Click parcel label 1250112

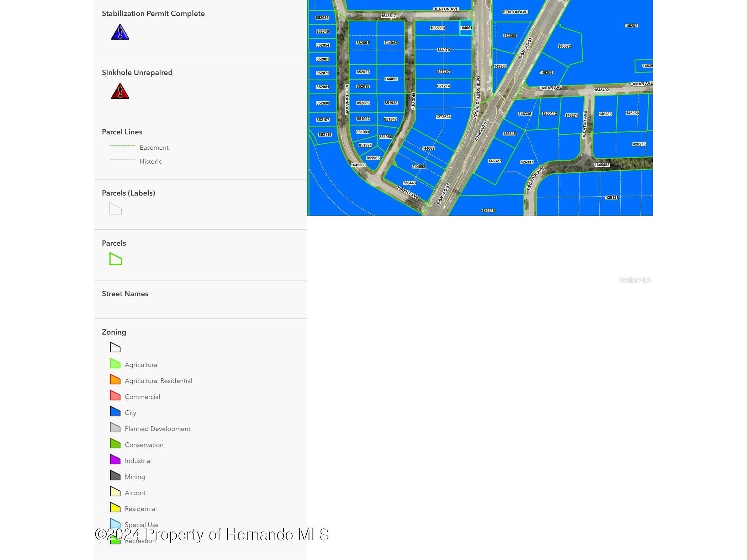click(550, 113)
